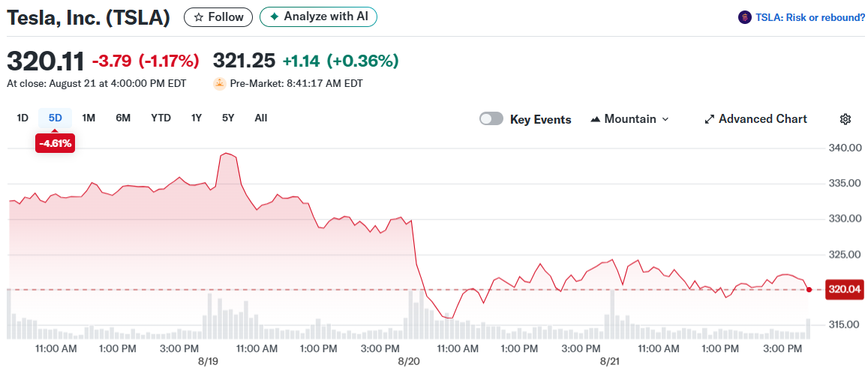Click the 320.11 closing price
This screenshot has width=868, height=368.
pos(46,60)
